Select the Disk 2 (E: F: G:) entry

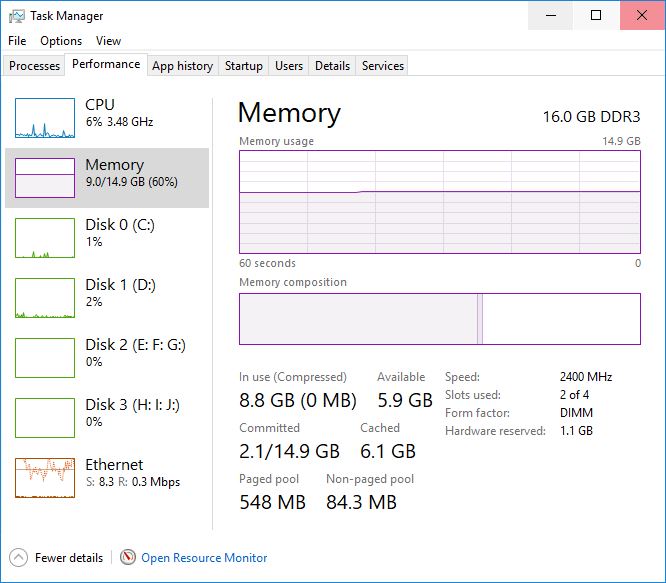[x=135, y=352]
